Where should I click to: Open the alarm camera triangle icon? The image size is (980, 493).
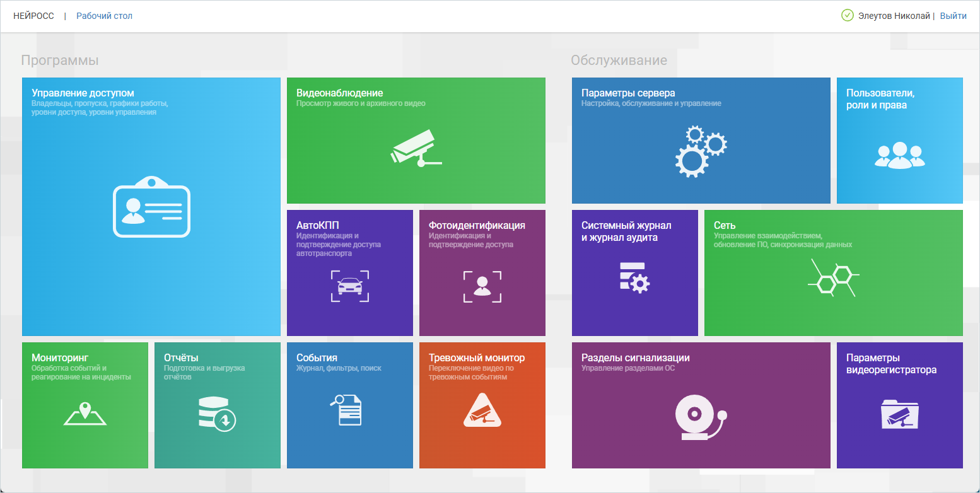click(482, 410)
